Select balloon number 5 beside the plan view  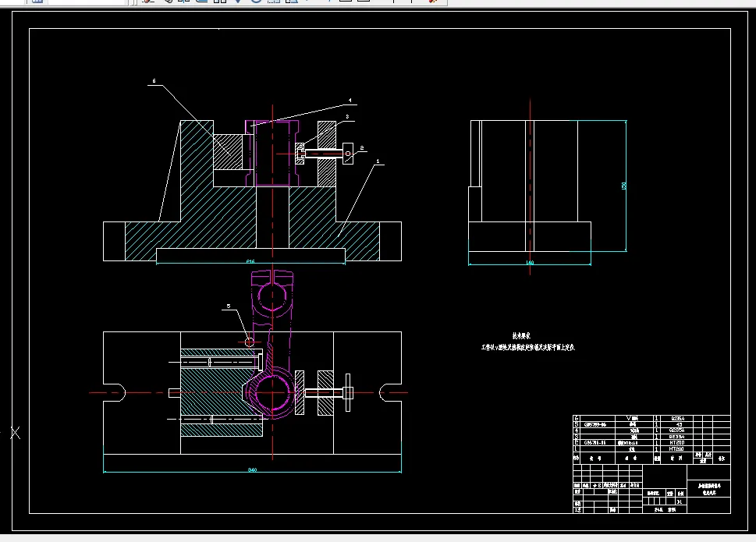229,306
